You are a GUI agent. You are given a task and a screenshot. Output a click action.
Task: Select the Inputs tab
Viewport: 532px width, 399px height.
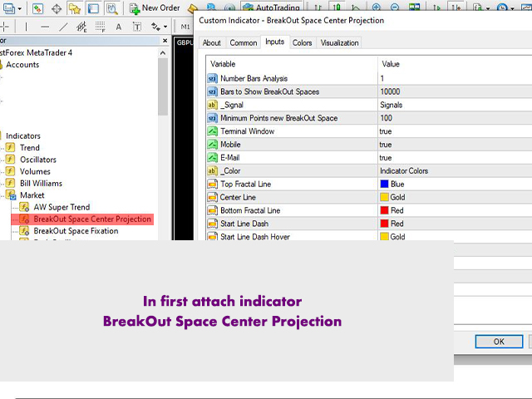pos(275,42)
